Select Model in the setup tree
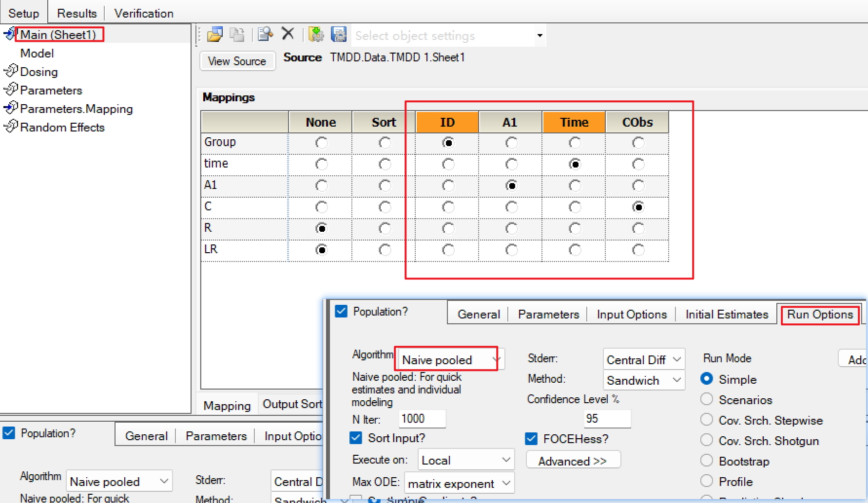Viewport: 868px width, 503px height. [37, 53]
